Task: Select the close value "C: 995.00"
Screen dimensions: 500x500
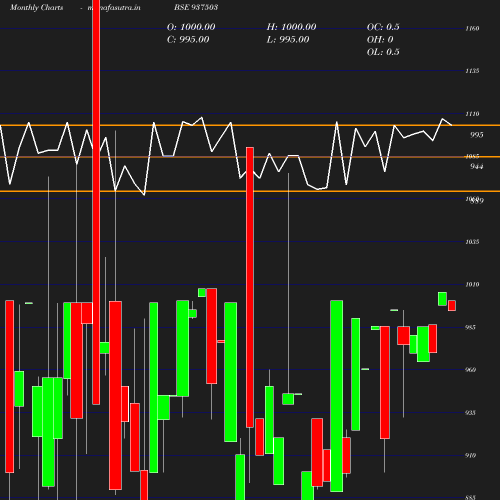Action: click(x=188, y=39)
